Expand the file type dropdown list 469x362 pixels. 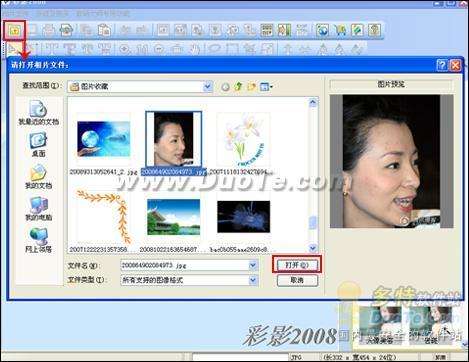[x=253, y=280]
